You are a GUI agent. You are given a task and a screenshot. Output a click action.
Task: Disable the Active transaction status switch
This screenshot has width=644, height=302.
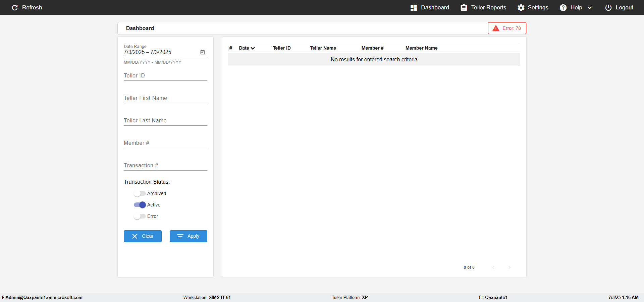[x=140, y=205]
